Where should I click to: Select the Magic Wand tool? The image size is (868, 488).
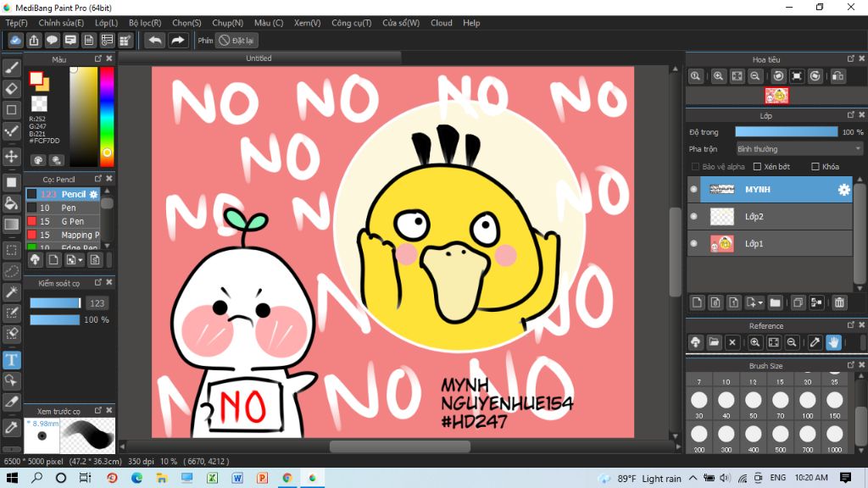12,292
